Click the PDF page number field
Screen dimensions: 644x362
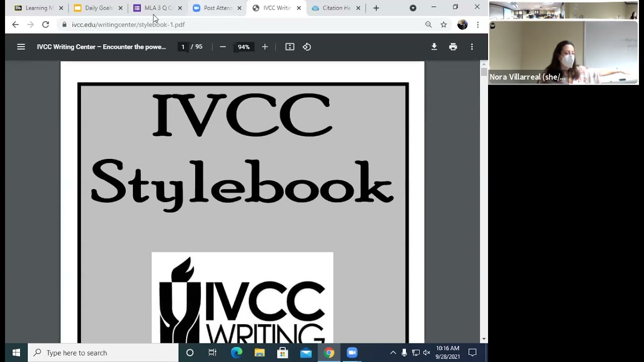pos(183,47)
